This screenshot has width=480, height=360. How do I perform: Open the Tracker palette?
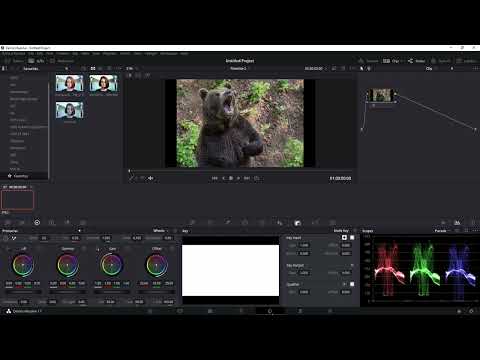262,222
